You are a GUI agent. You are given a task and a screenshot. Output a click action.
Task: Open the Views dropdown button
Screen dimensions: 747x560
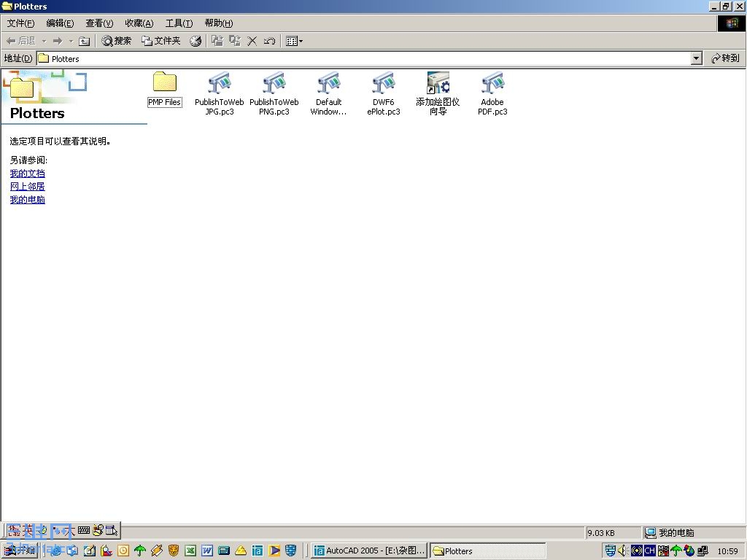click(294, 42)
